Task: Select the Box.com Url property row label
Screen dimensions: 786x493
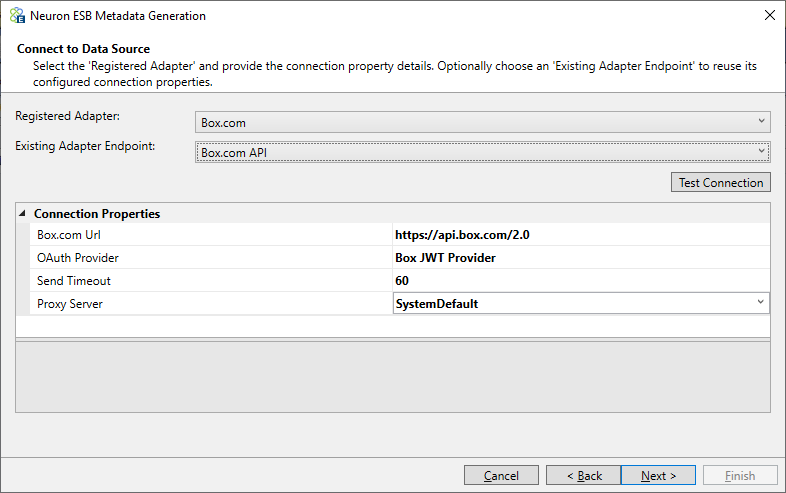Action: [211, 235]
